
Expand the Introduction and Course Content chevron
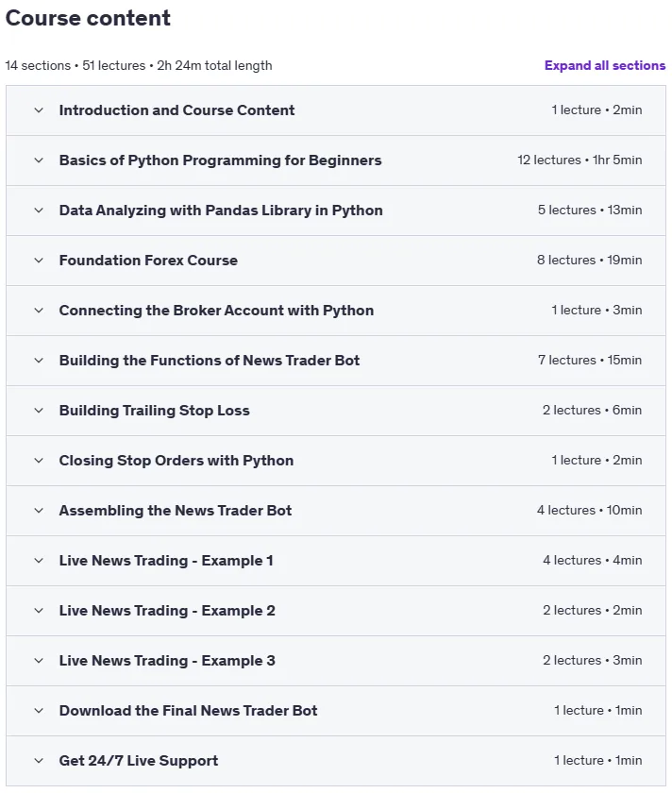(x=39, y=110)
